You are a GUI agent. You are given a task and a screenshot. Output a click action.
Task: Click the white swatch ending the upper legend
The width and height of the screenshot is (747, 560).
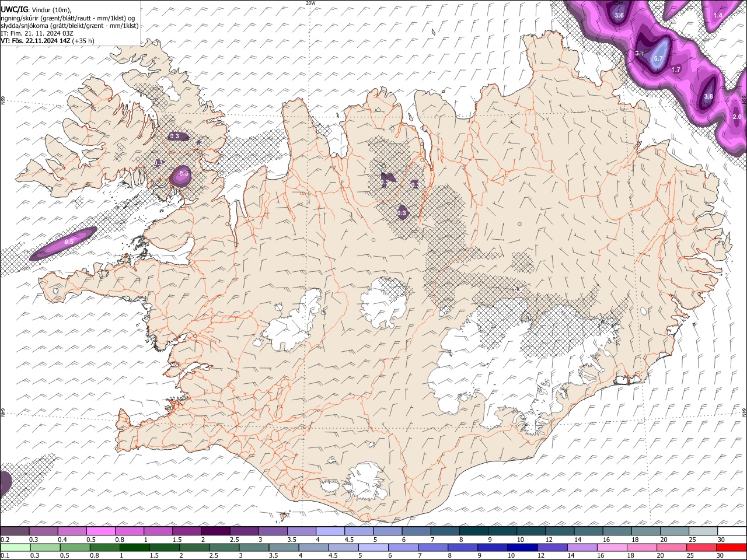(x=732, y=531)
